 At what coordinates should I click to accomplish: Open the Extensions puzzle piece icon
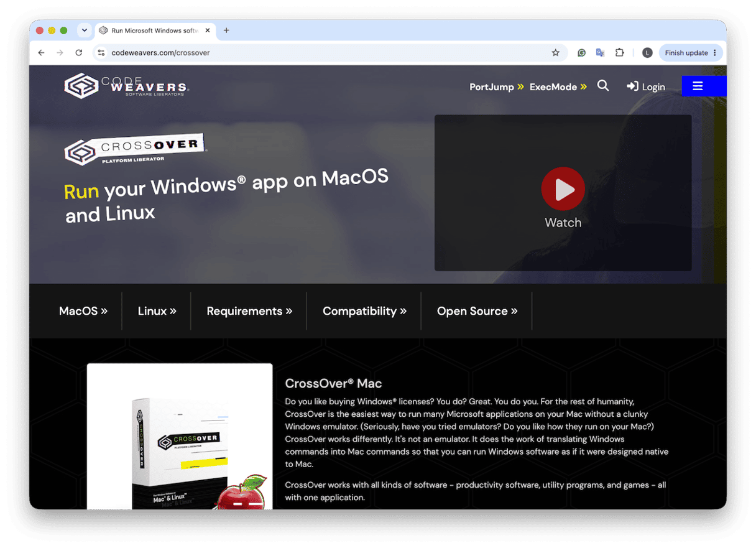(619, 53)
